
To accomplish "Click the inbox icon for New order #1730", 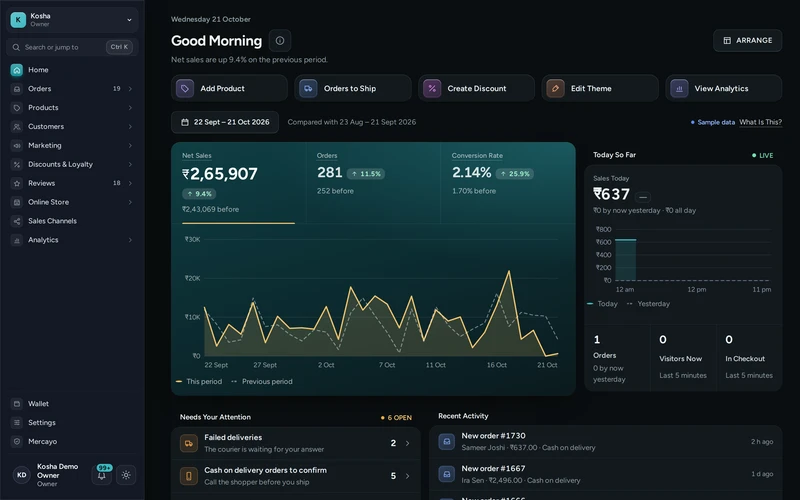I will point(446,441).
